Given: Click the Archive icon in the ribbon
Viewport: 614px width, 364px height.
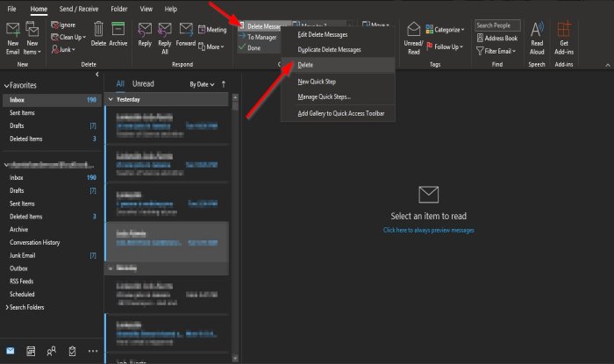Looking at the screenshot, I should 118,29.
